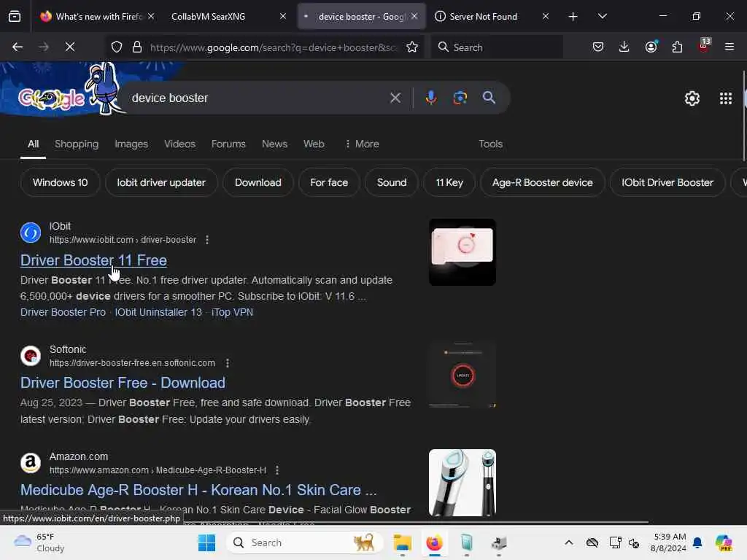Close the Server Not Found tab
Viewport: 747px width, 560px height.
pos(546,17)
